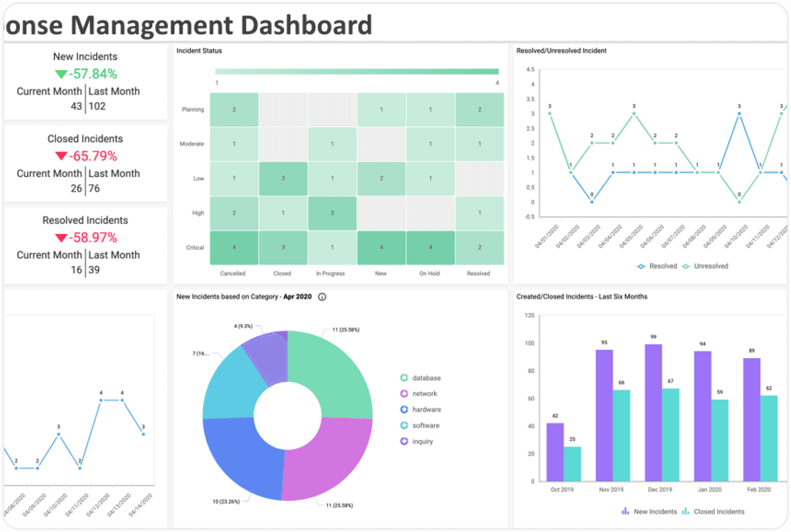Toggle the Resolved series legend marker
The height and width of the screenshot is (532, 791).
click(641, 266)
